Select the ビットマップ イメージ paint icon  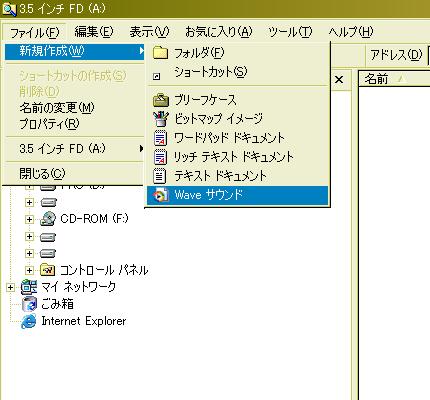(x=161, y=119)
